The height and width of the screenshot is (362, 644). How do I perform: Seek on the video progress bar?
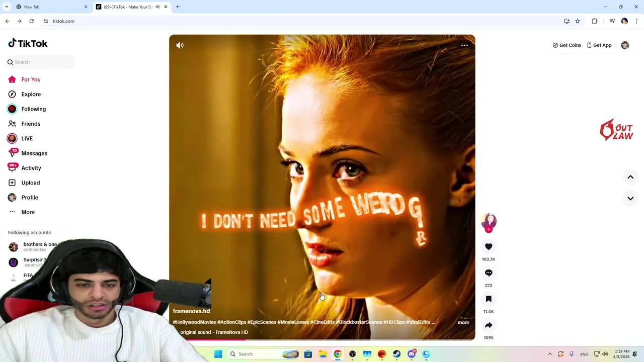tap(322, 339)
